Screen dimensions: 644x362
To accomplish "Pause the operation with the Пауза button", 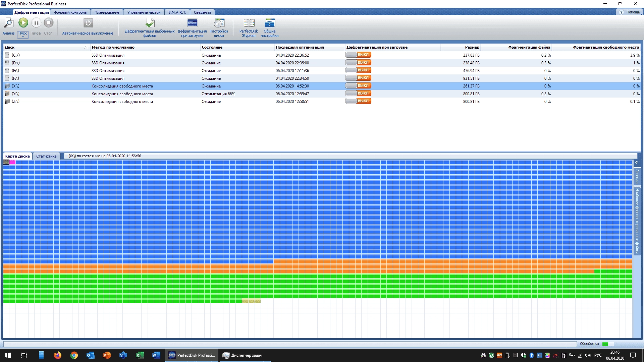I will click(x=36, y=23).
